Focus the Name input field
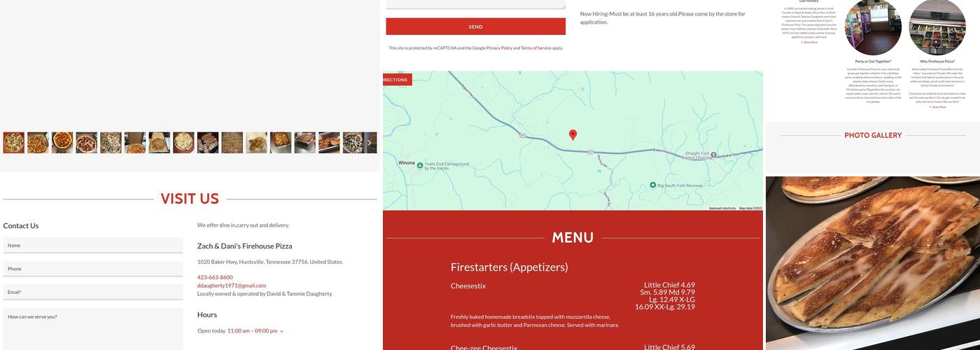The image size is (980, 350). 93,245
